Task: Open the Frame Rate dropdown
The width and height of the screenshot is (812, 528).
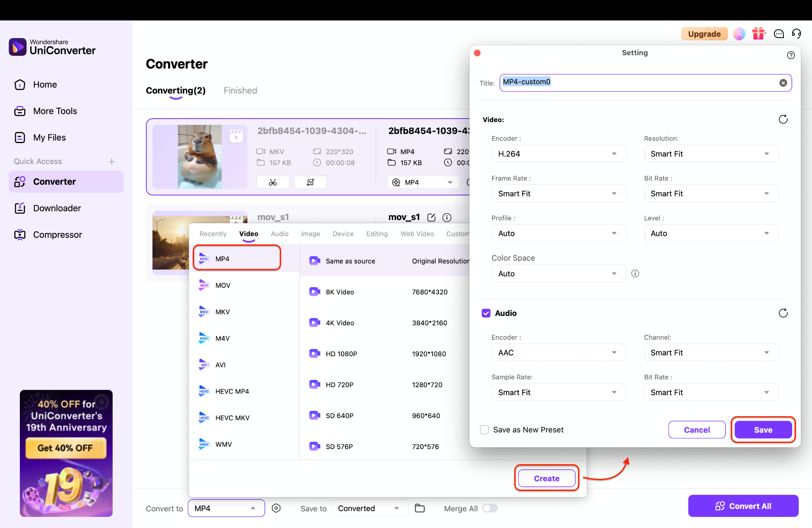Action: pyautogui.click(x=559, y=193)
